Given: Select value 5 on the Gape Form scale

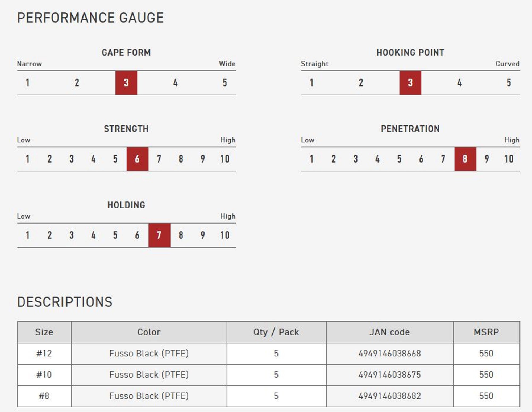Looking at the screenshot, I should 225,83.
